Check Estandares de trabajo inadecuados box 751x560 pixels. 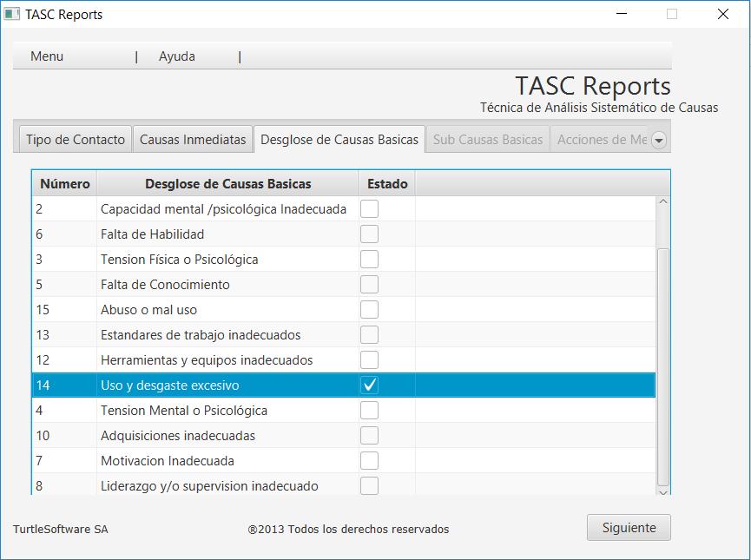pos(369,335)
